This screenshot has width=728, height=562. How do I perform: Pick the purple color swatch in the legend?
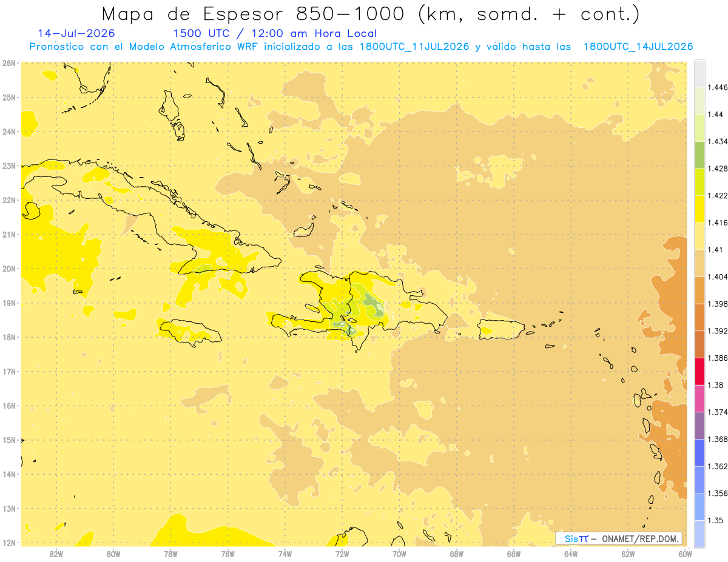(699, 426)
